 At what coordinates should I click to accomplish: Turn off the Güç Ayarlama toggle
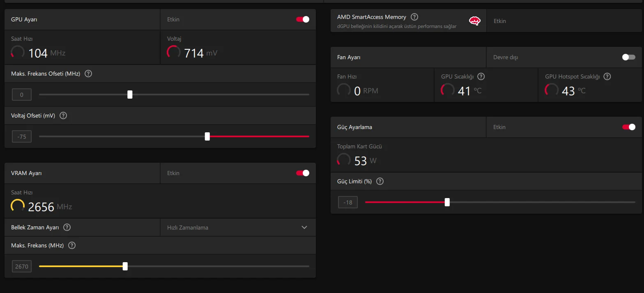[629, 127]
